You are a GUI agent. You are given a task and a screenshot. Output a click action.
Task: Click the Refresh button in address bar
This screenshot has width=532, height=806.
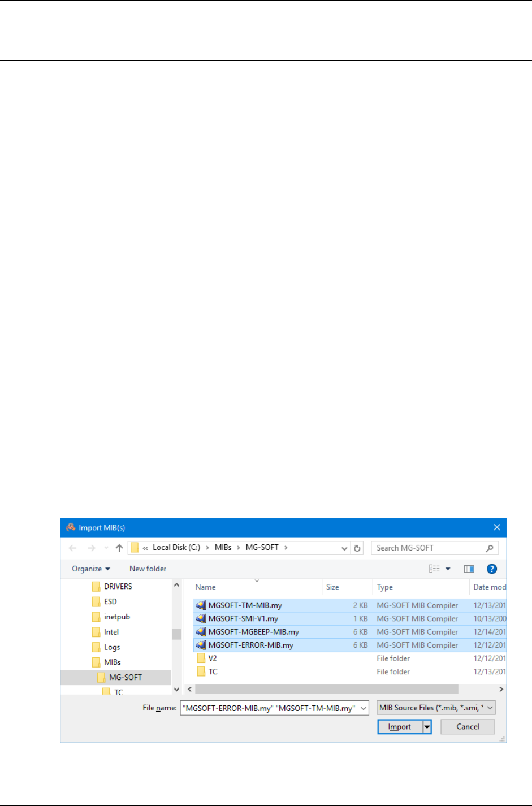[357, 548]
